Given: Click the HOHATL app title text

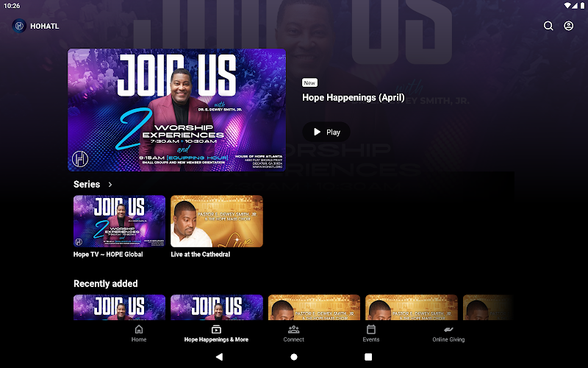Looking at the screenshot, I should [45, 26].
